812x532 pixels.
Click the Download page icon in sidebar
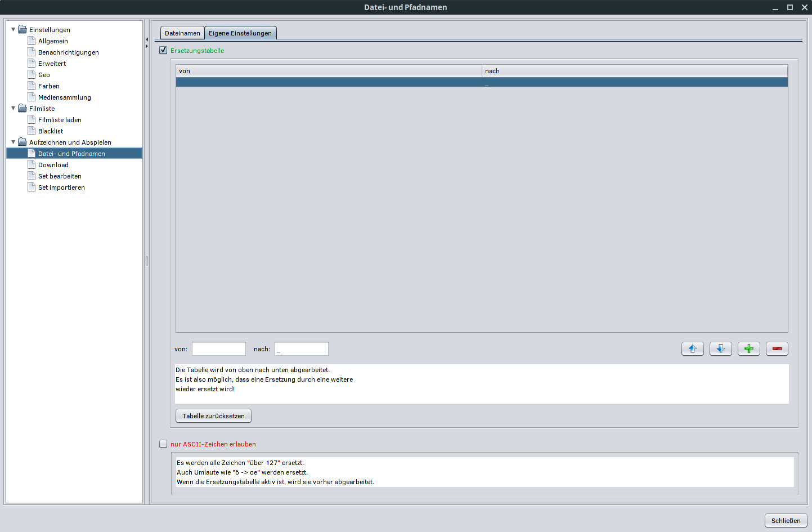(32, 165)
